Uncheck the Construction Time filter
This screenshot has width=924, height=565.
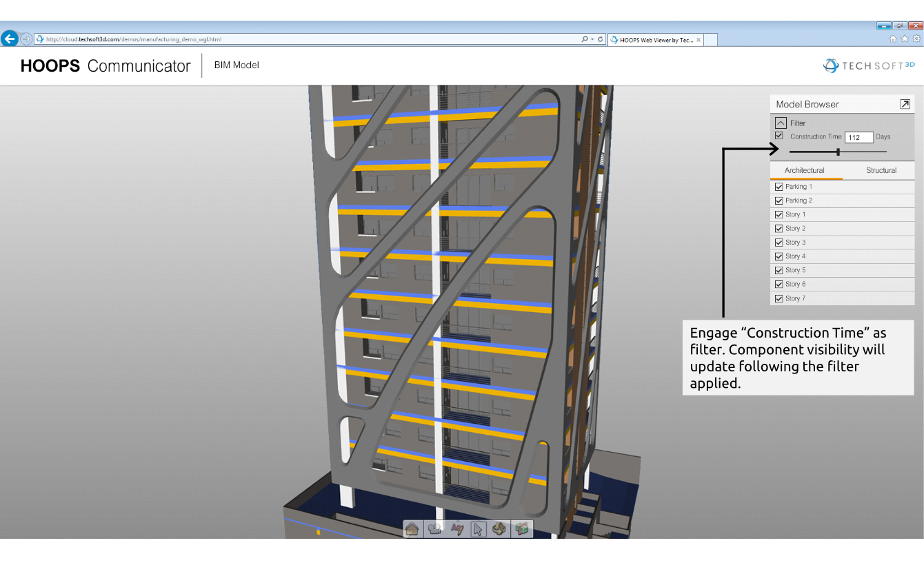(779, 136)
